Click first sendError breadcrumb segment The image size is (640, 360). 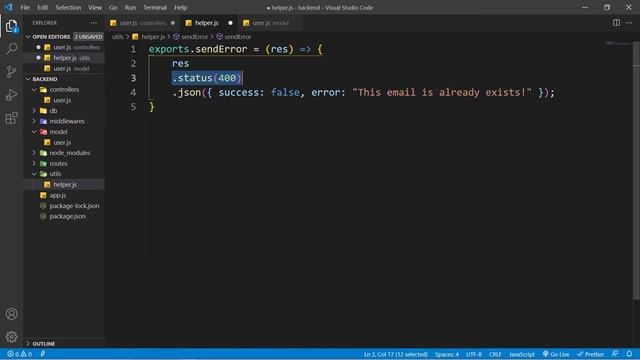click(191, 37)
